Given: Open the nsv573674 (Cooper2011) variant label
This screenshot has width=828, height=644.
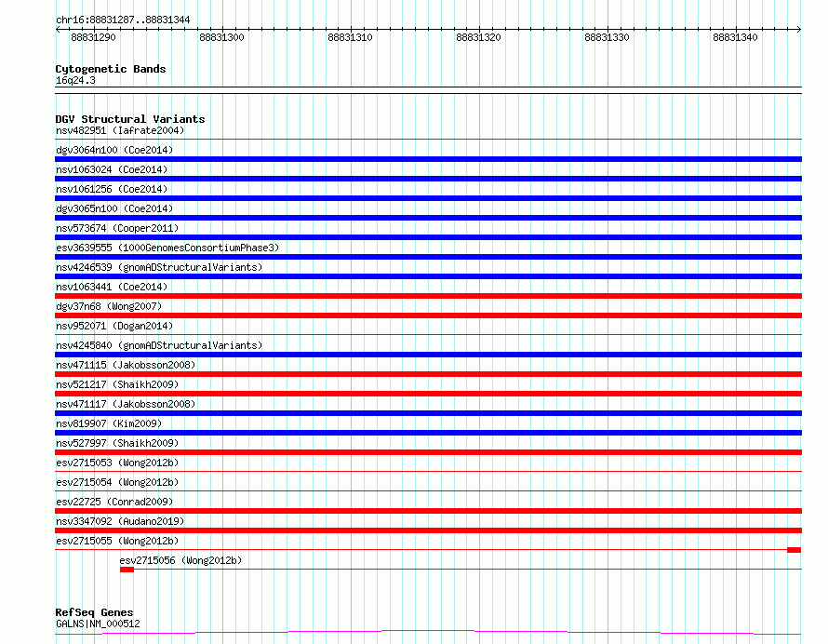Looking at the screenshot, I should (x=117, y=228).
